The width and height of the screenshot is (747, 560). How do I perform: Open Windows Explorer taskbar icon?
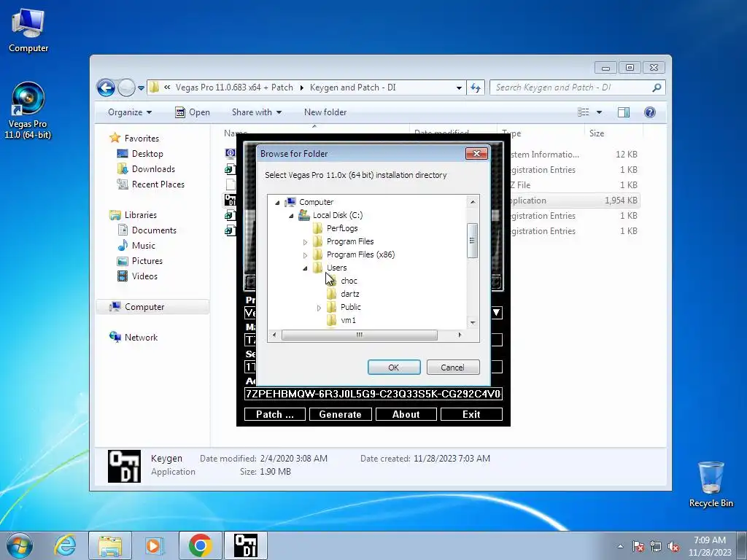110,545
